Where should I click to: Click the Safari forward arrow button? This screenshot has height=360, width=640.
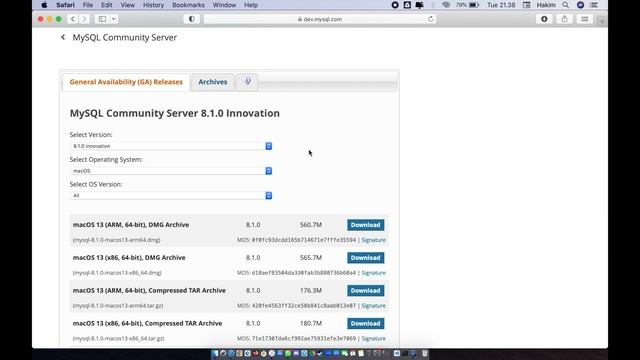(x=84, y=19)
